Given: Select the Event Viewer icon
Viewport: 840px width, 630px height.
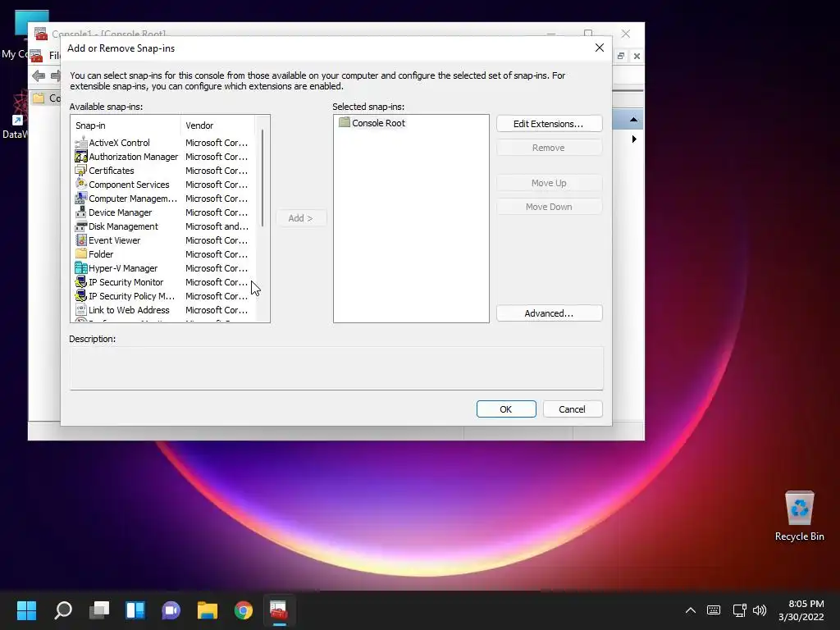Looking at the screenshot, I should click(81, 240).
